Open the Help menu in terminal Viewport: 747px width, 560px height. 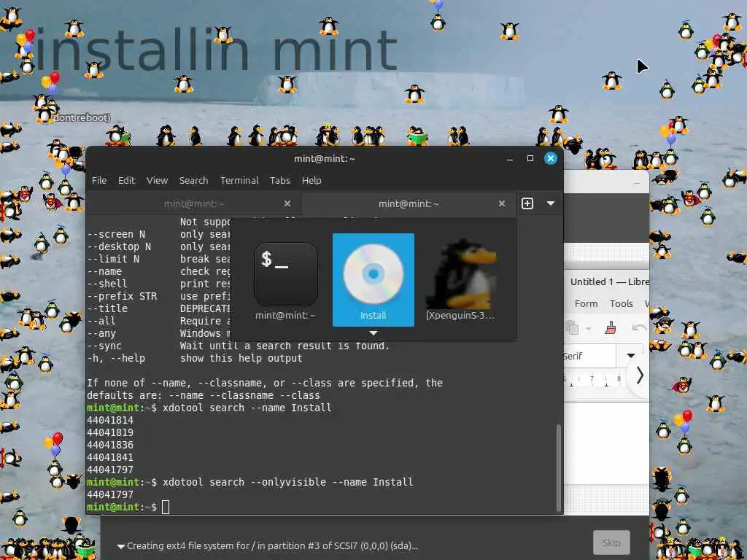pyautogui.click(x=311, y=181)
